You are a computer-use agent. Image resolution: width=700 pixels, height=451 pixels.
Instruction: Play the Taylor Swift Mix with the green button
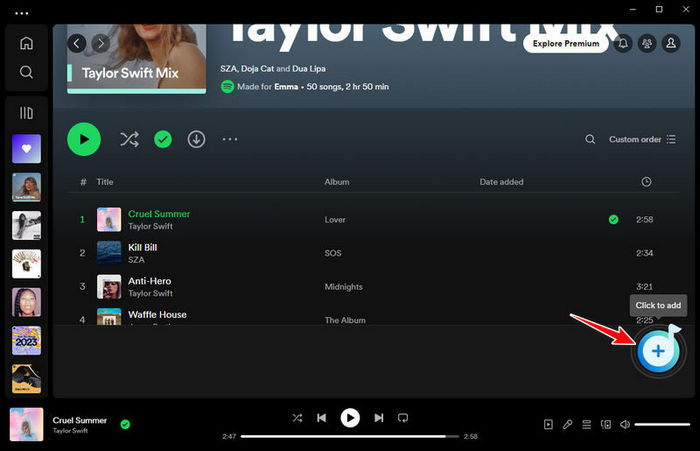coord(84,139)
